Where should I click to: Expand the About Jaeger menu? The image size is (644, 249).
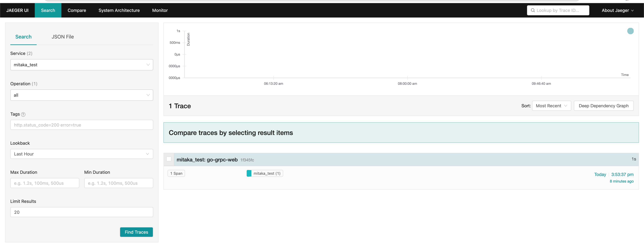tap(617, 10)
